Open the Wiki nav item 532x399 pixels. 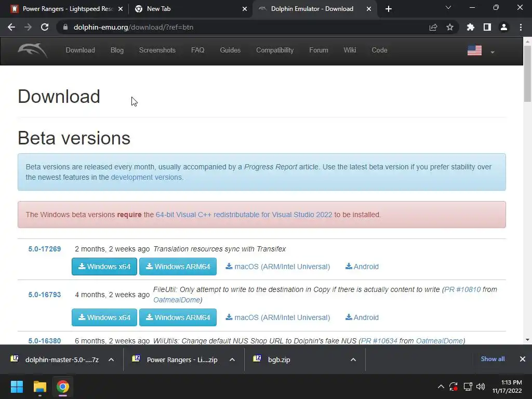[350, 50]
